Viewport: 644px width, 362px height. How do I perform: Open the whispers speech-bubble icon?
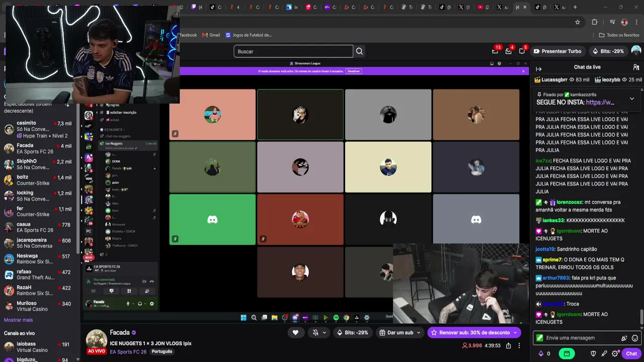click(x=522, y=51)
